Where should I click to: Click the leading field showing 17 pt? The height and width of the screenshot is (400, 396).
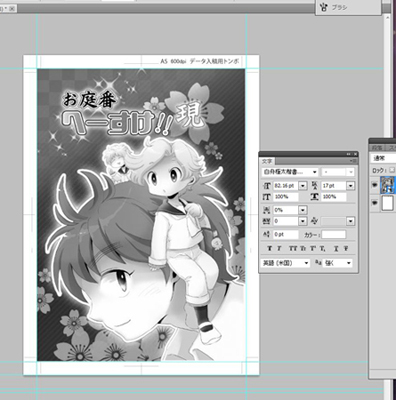(x=334, y=185)
